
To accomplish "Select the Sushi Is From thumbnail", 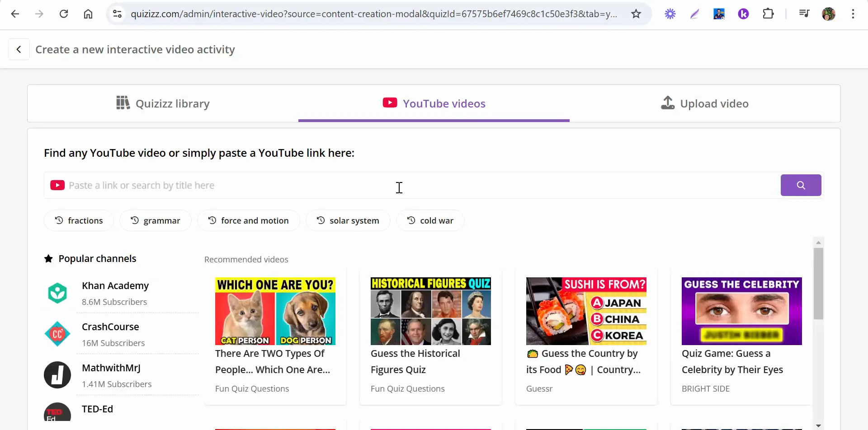I will [x=586, y=311].
